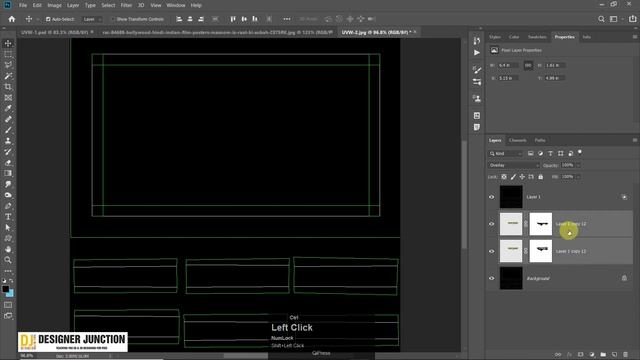Click the Align horizontal centers icon
This screenshot has width=640, height=360.
click(190, 19)
